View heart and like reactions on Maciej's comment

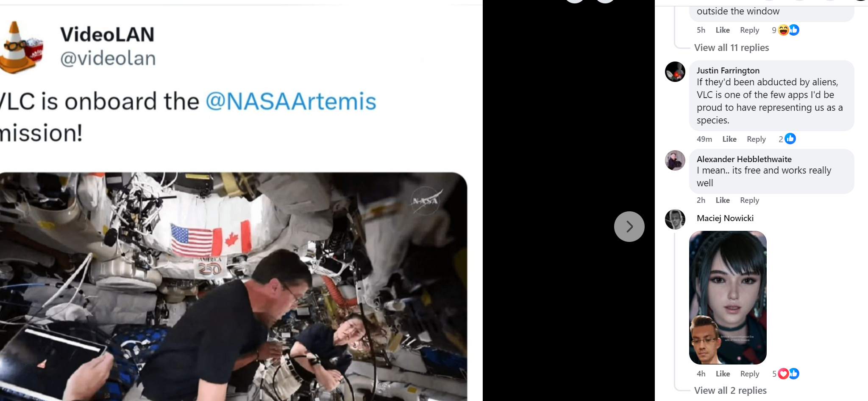[786, 373]
